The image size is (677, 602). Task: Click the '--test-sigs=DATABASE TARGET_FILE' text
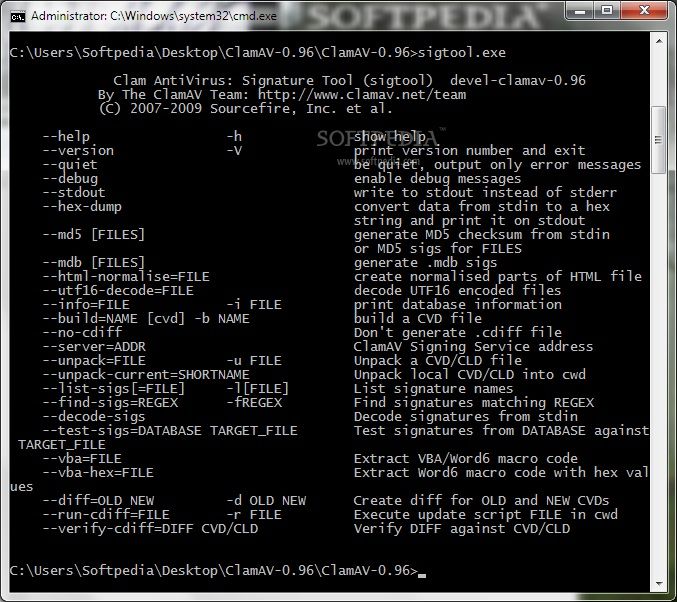pyautogui.click(x=170, y=431)
